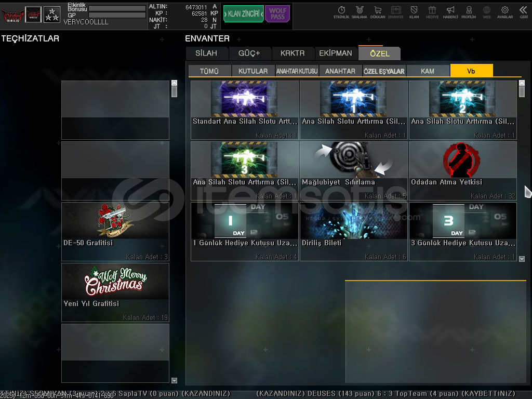The width and height of the screenshot is (532, 399).
Task: Open the Profilim profile icon
Action: tap(469, 12)
